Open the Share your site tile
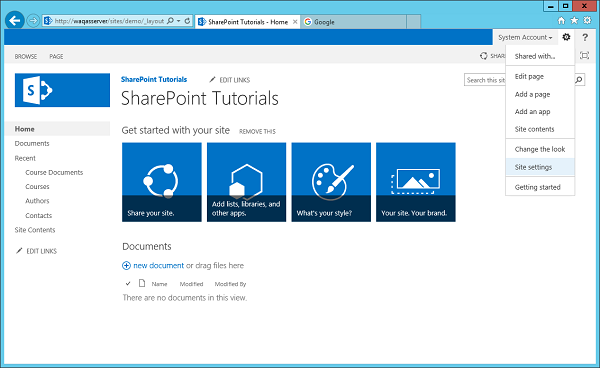Screen dimensions: 600x368 (x=162, y=182)
